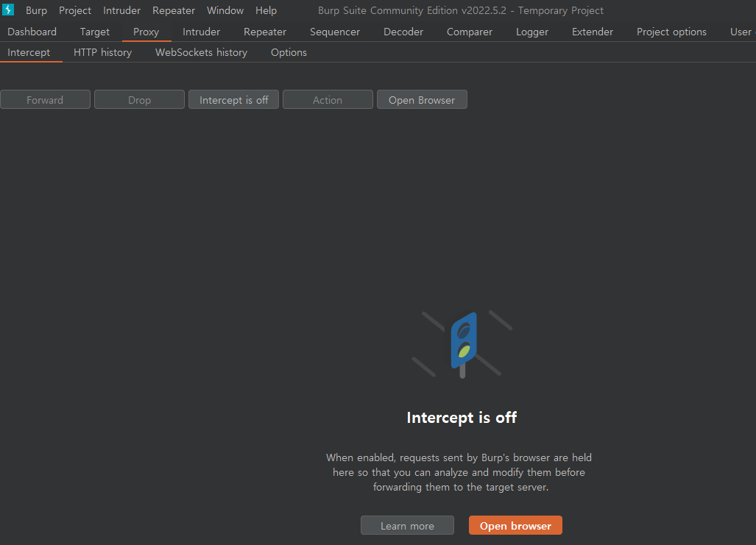Image resolution: width=756 pixels, height=545 pixels.
Task: Click the Learn more button
Action: coord(407,526)
